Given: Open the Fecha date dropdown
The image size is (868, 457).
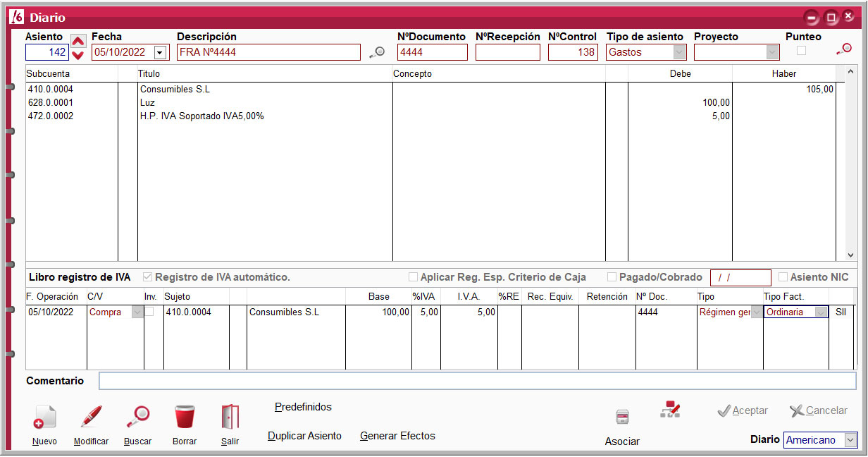Looking at the screenshot, I should pos(161,52).
